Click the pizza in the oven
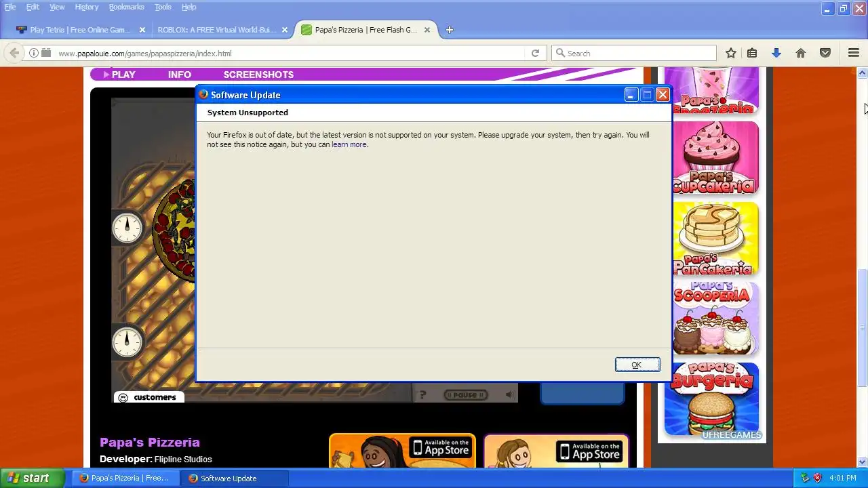 point(174,232)
